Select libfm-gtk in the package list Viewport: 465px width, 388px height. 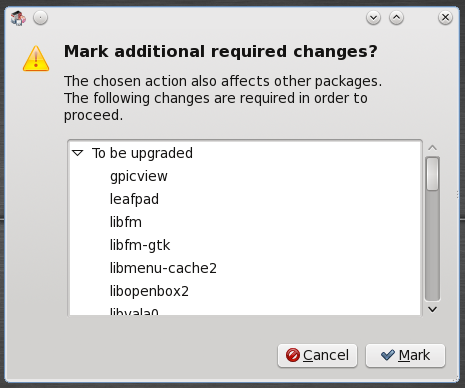(x=140, y=245)
